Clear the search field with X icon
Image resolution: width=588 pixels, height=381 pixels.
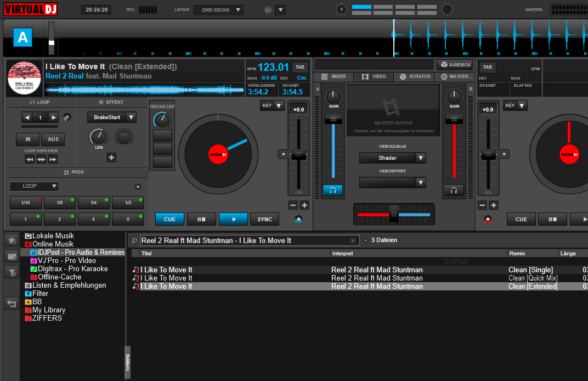(353, 240)
